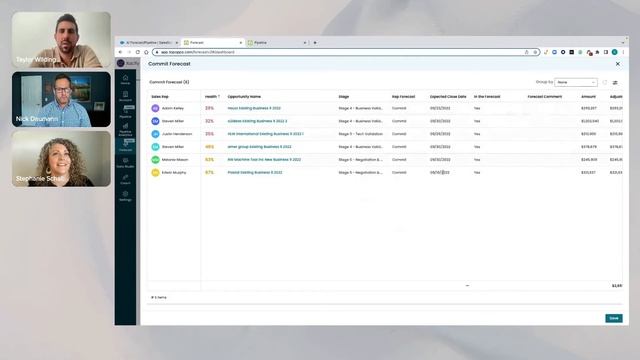The height and width of the screenshot is (360, 640).
Task: Click the Sales Rep column header
Action: click(160, 97)
